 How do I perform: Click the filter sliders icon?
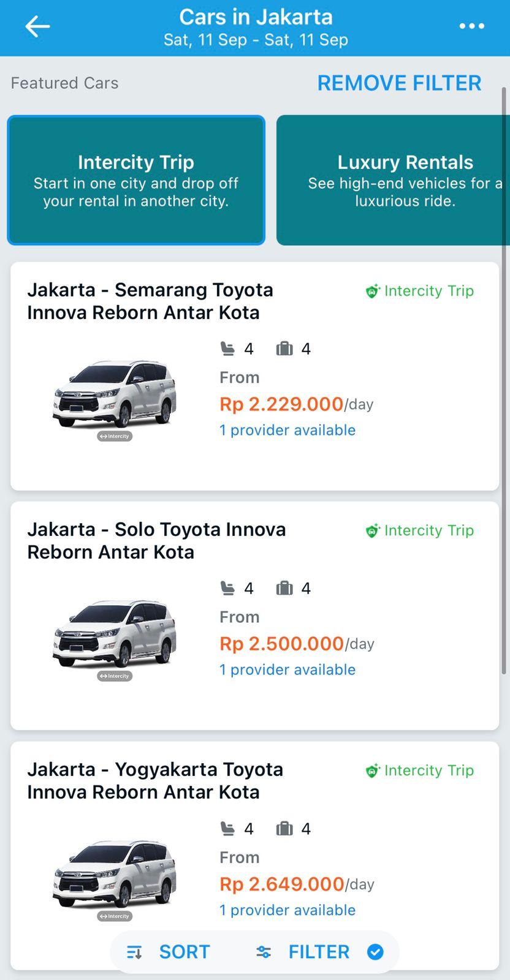point(264,952)
